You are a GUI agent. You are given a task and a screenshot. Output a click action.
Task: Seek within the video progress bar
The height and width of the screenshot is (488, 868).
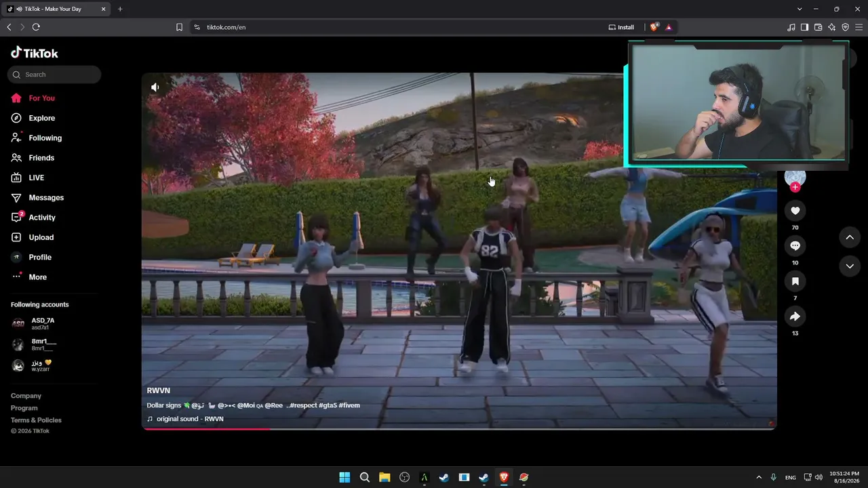click(459, 428)
